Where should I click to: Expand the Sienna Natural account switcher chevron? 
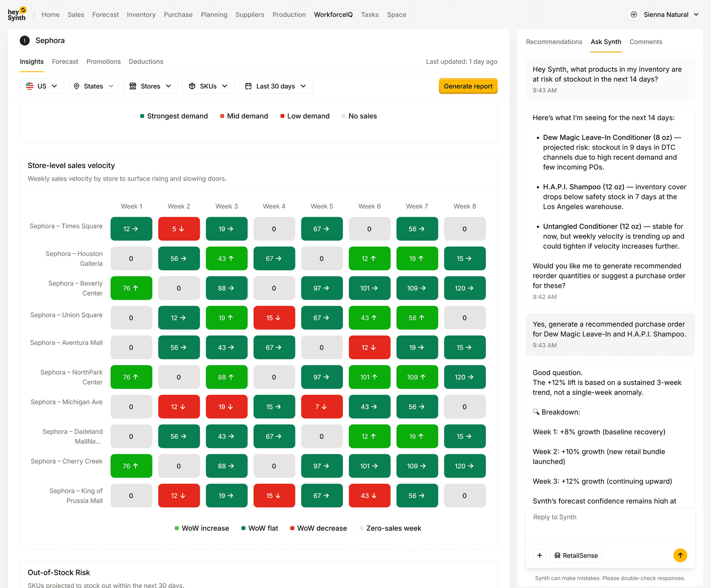coord(697,14)
